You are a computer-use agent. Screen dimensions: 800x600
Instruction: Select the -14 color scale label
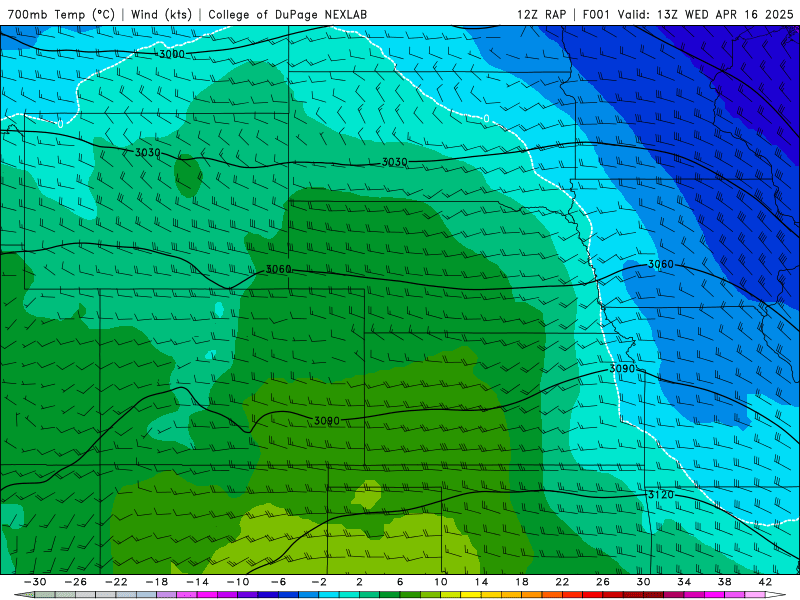point(197,582)
